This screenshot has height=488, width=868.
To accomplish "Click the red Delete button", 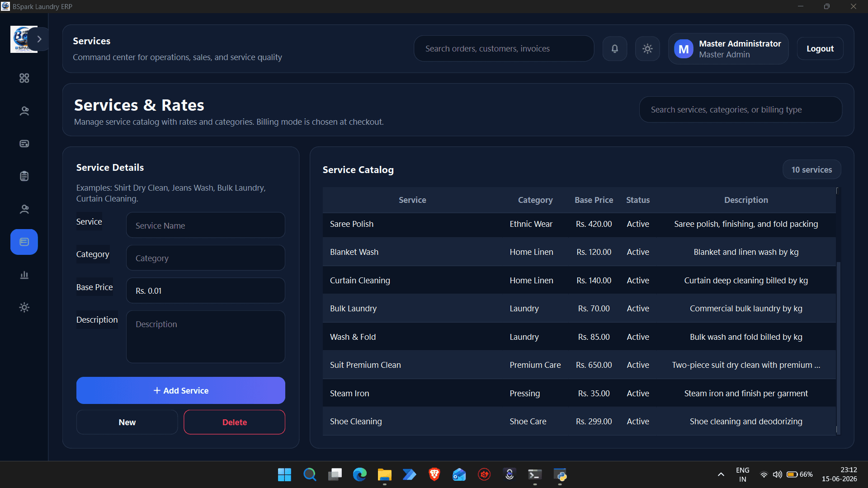I will pyautogui.click(x=234, y=422).
